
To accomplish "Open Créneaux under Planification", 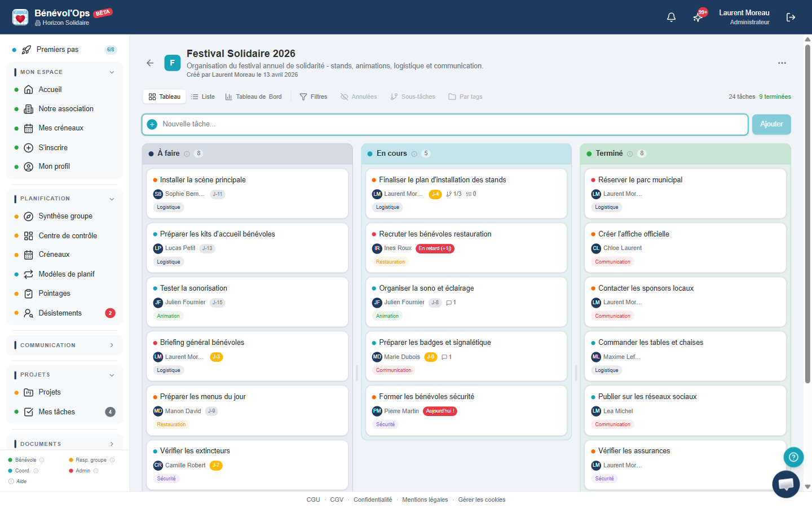I will tap(64, 255).
